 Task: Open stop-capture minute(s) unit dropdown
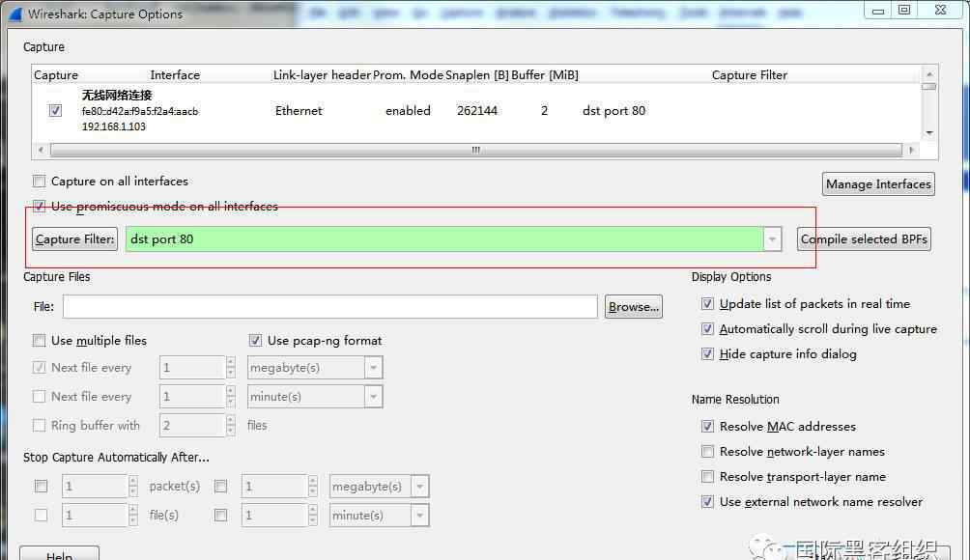(419, 515)
